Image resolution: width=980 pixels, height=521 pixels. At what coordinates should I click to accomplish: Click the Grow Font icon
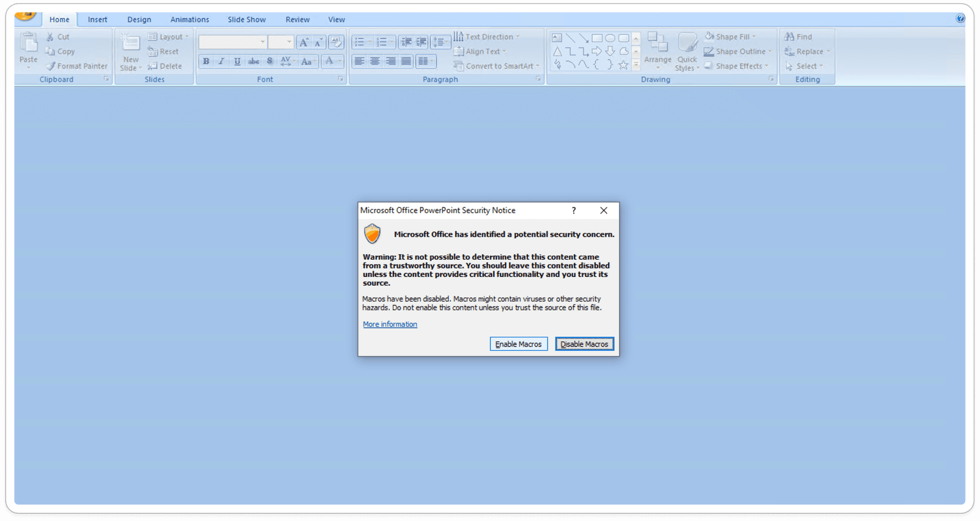[x=304, y=42]
